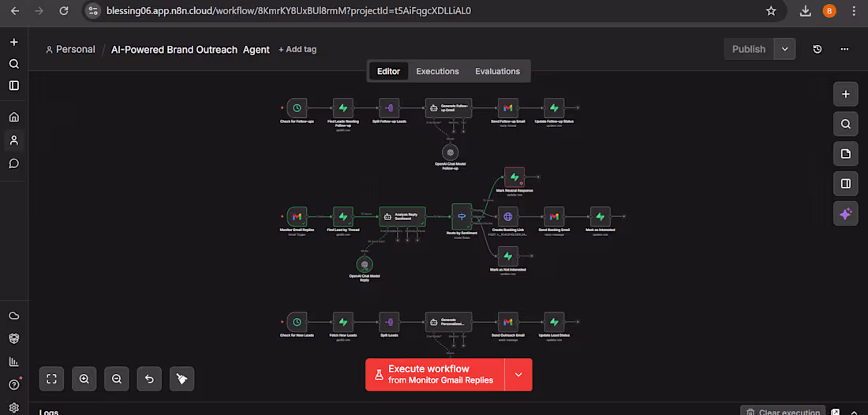The height and width of the screenshot is (415, 868).
Task: Zoom in on the canvas
Action: click(x=84, y=379)
